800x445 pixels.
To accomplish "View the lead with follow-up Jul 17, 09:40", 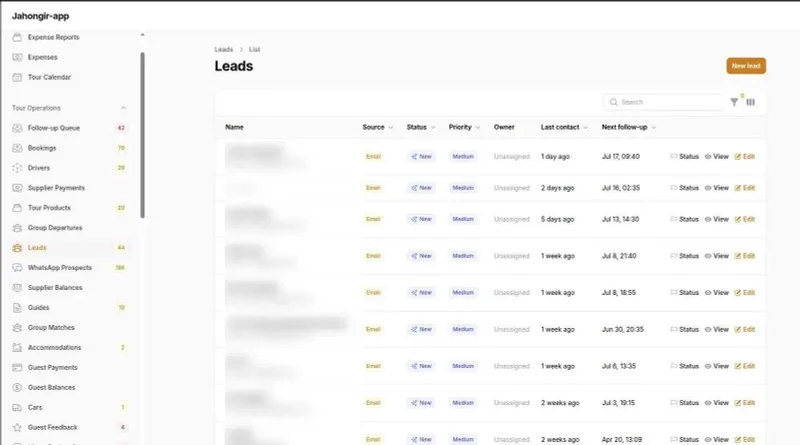I will click(x=716, y=157).
